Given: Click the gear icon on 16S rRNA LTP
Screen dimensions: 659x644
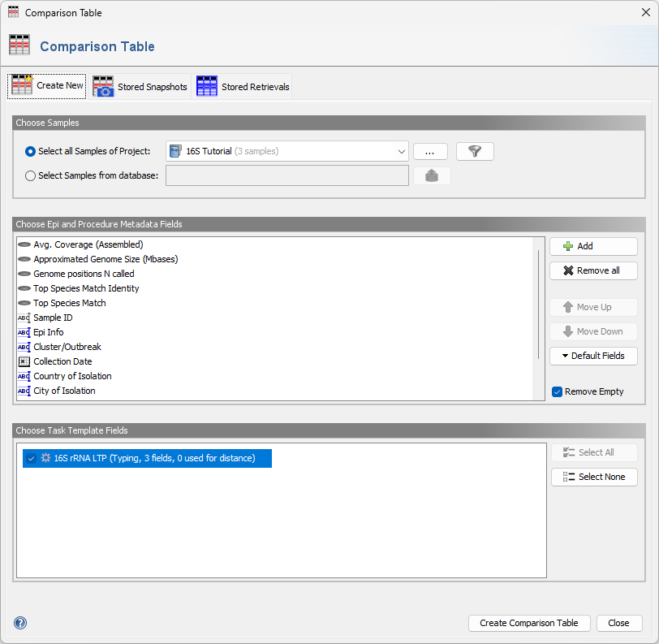Looking at the screenshot, I should coord(46,457).
